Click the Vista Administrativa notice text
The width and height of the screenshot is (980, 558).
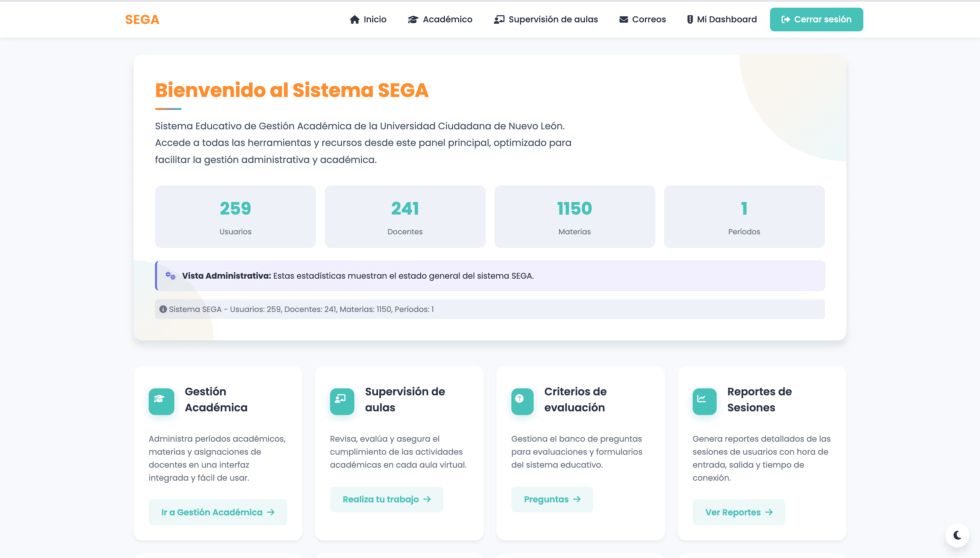tap(357, 276)
